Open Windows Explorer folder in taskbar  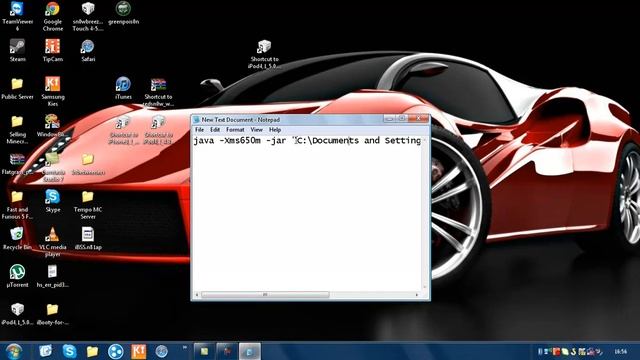(92, 351)
